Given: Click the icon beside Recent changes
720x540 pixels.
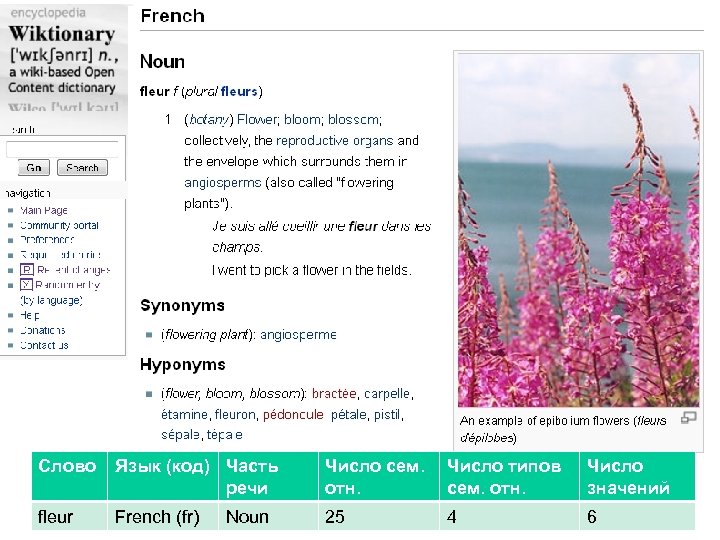Looking at the screenshot, I should click(x=27, y=270).
